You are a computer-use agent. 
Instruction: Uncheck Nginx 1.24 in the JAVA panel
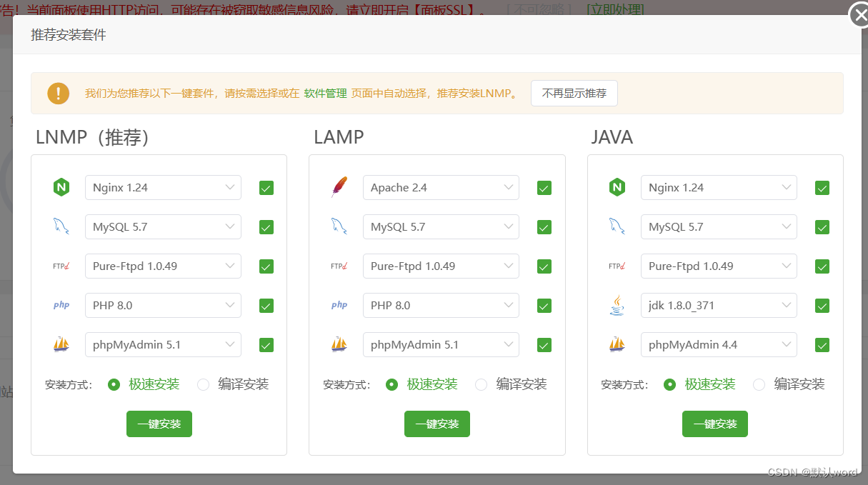822,189
